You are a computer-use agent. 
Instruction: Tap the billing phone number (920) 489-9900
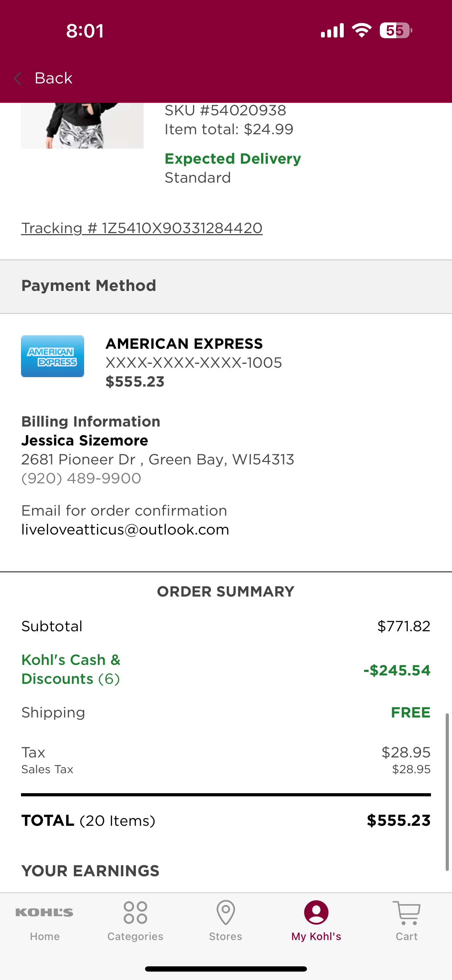[x=81, y=478]
